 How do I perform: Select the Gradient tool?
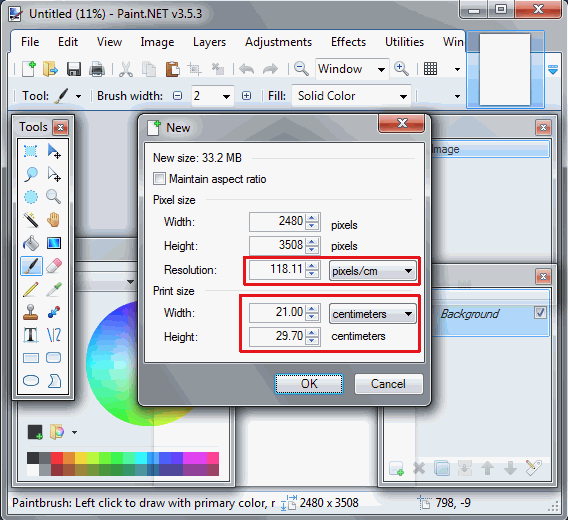pos(54,243)
